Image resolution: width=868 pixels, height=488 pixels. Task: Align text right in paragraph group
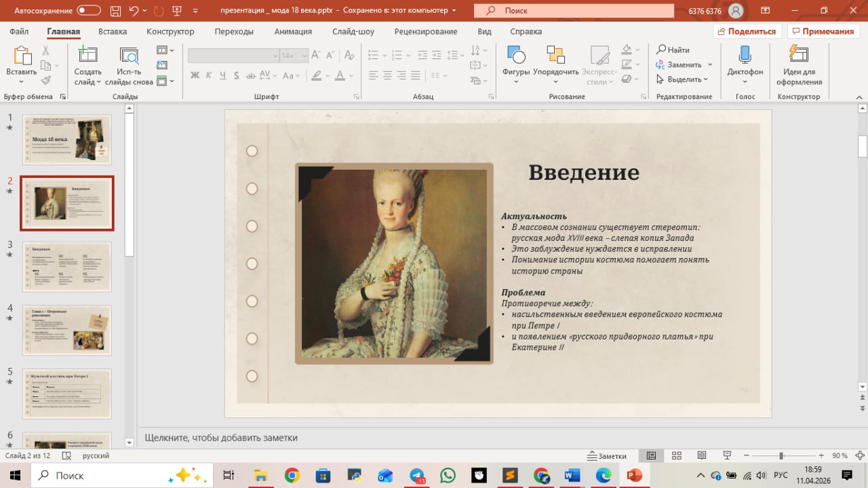click(x=402, y=75)
